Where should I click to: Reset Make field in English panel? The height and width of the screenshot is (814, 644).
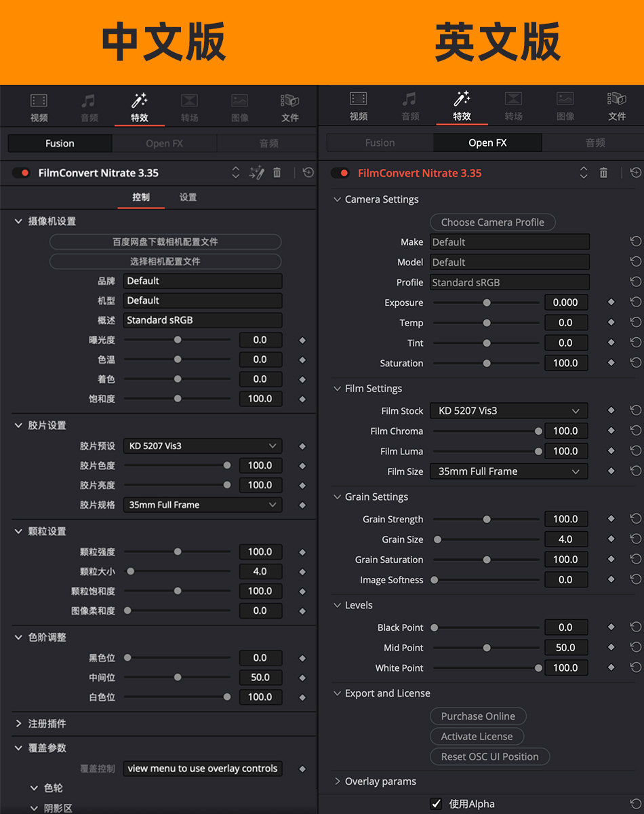[x=636, y=241]
